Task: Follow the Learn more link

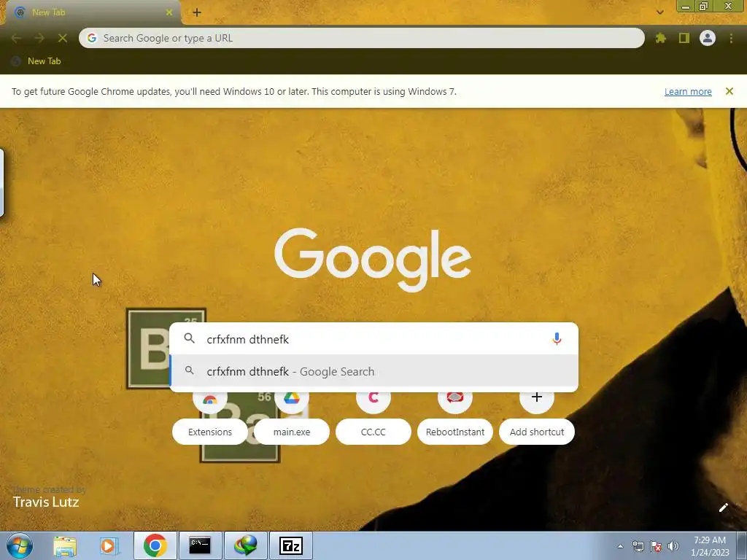Action: pos(688,91)
